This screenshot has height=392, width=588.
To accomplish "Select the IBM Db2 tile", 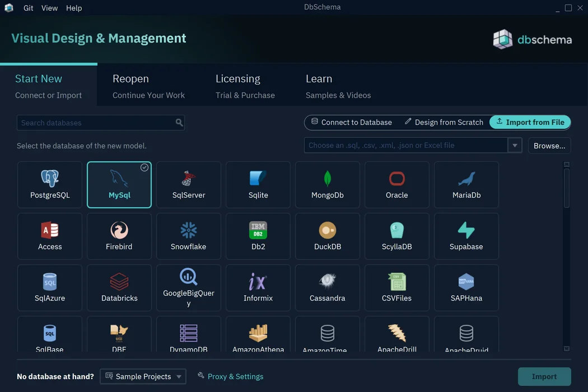I will (x=258, y=236).
